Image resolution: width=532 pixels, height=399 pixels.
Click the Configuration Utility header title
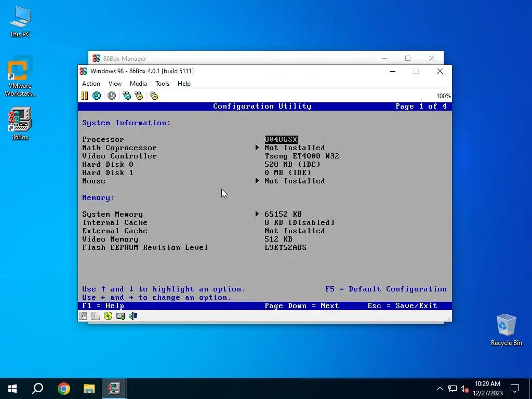pos(262,106)
